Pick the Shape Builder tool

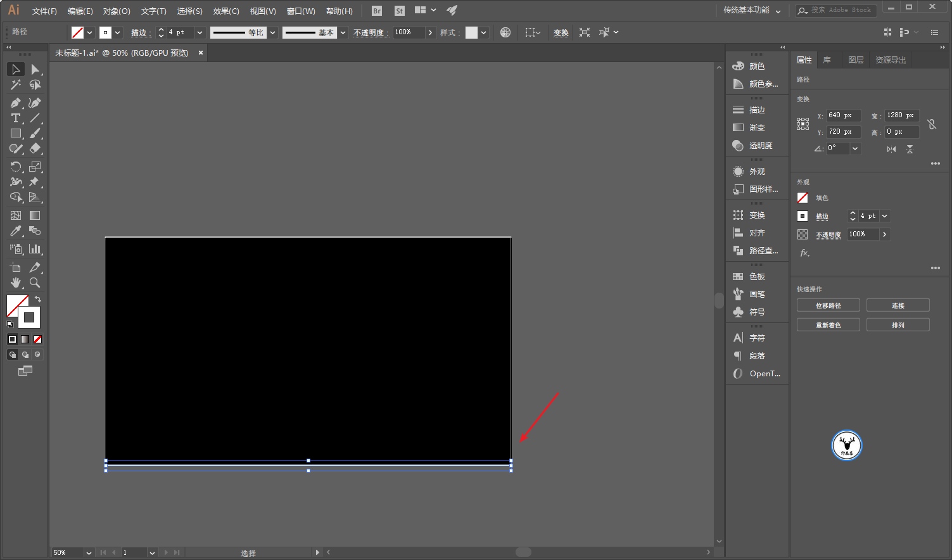[x=16, y=197]
